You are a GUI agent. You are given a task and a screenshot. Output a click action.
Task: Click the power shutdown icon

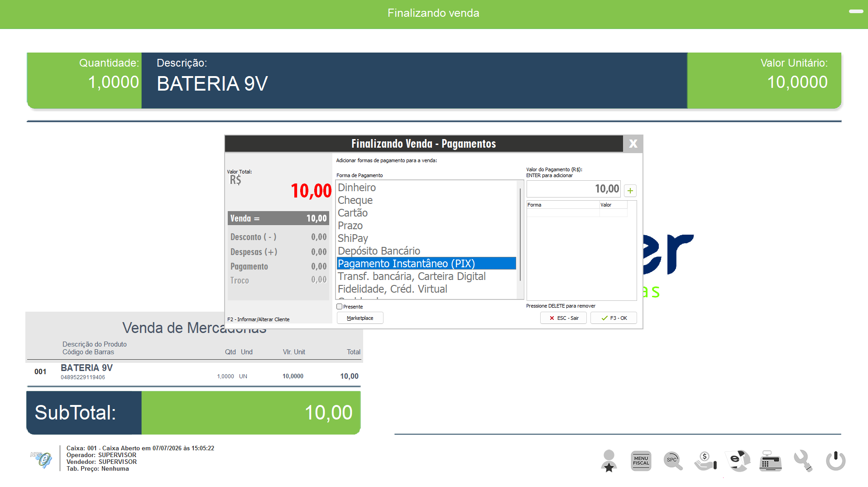tap(835, 461)
